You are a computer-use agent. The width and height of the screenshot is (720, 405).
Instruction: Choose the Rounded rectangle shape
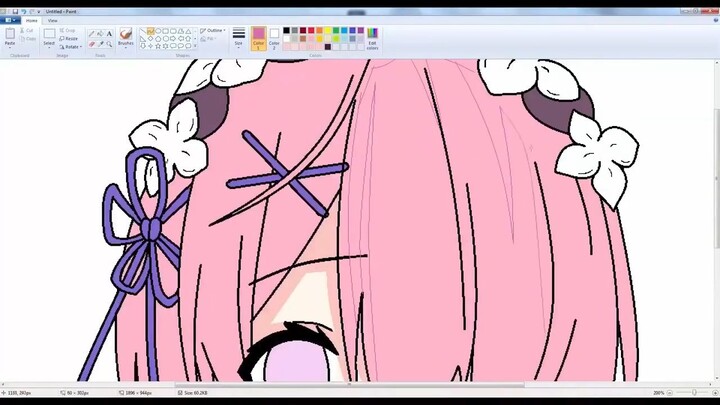173,31
